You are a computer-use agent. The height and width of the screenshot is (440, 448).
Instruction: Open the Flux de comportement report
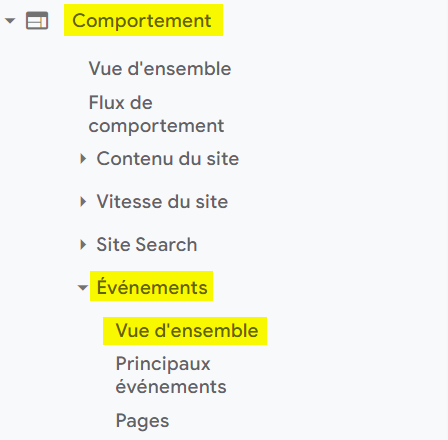tap(156, 114)
